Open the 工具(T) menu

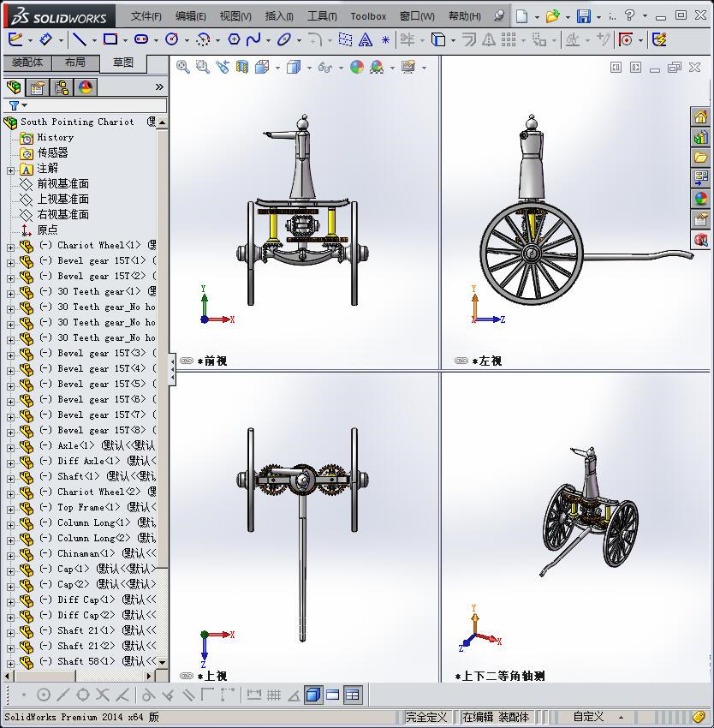pyautogui.click(x=322, y=16)
